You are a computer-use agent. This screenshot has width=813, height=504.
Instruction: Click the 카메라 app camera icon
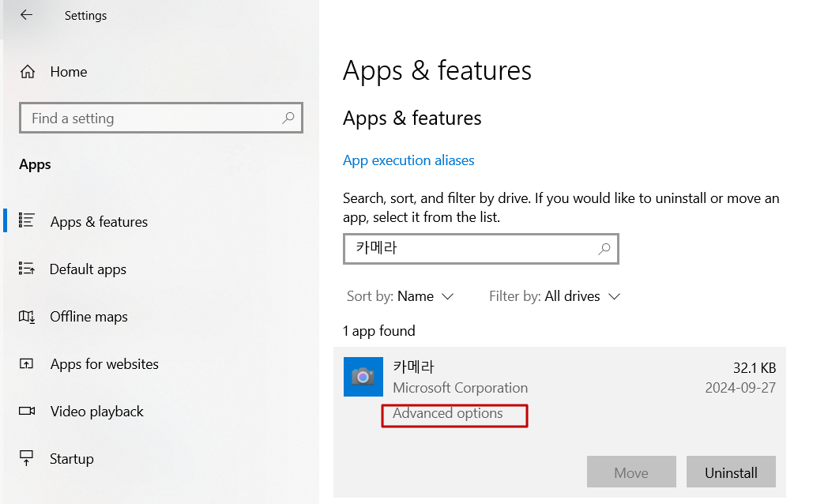click(363, 377)
